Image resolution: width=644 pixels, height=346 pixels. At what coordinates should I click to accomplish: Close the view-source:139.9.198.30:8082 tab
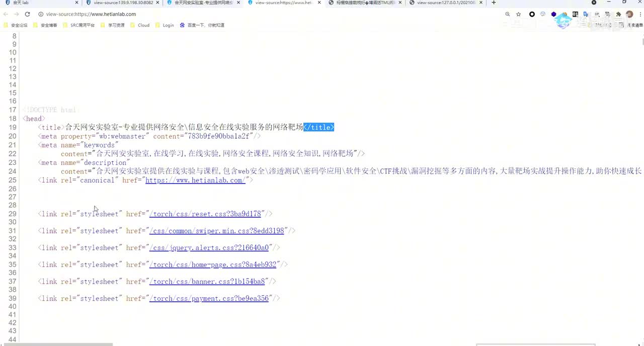(x=157, y=3)
